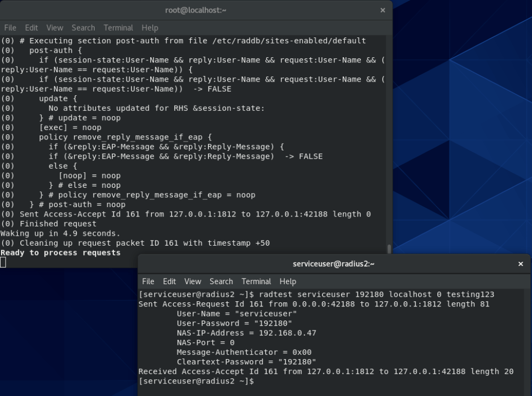Screen dimensions: 532x396
Task: Open Search menu in serviceuser@radius2 terminal
Action: pos(221,282)
